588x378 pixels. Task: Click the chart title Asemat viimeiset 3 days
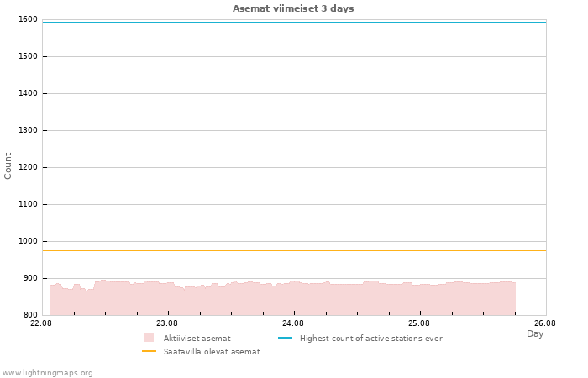[x=293, y=8]
